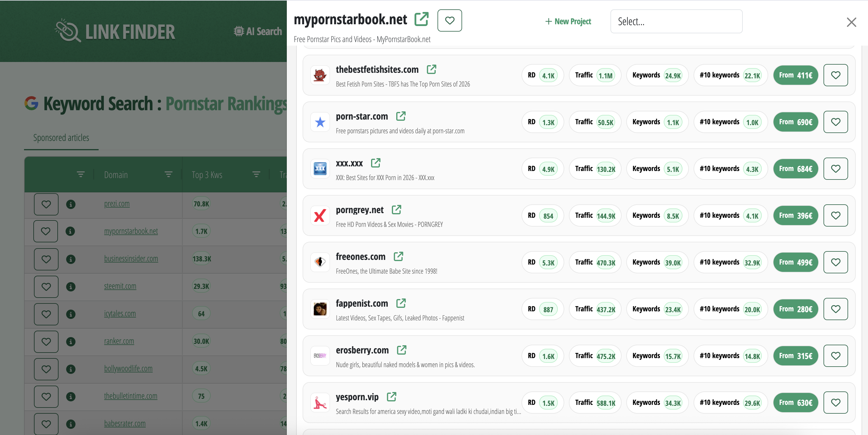The image size is (868, 435).
Task: Show info for babesrater.com row
Action: point(71,424)
